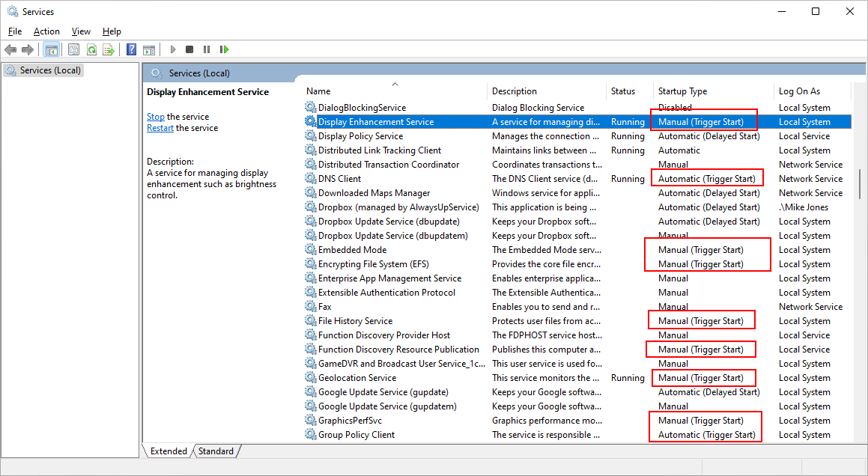The image size is (868, 476).
Task: Select Encrypting File System (EFS) service
Action: 374,264
